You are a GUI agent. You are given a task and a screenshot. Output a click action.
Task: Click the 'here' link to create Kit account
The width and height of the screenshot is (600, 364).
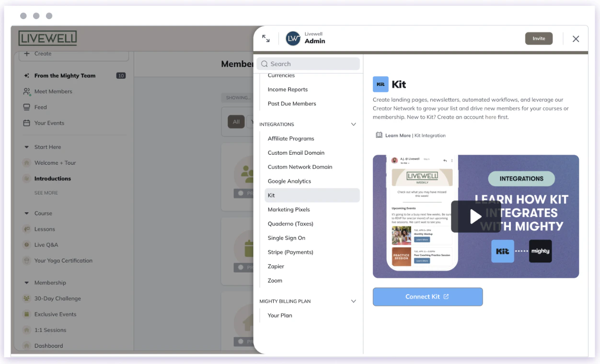491,117
